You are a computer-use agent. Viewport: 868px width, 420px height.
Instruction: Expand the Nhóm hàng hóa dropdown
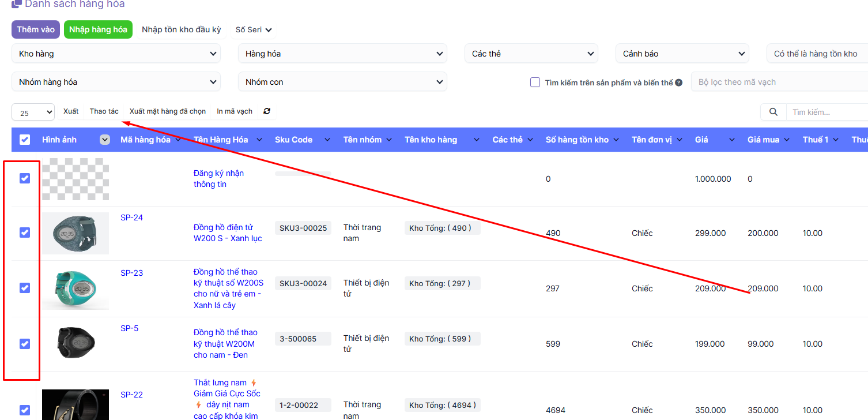pos(116,82)
